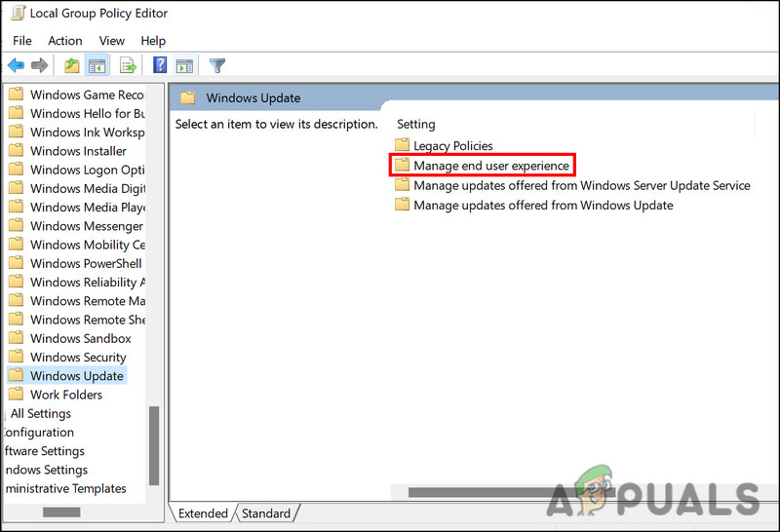Image resolution: width=780 pixels, height=532 pixels.
Task: Click the folder icon next to Windows Sandbox
Action: pyautogui.click(x=16, y=337)
